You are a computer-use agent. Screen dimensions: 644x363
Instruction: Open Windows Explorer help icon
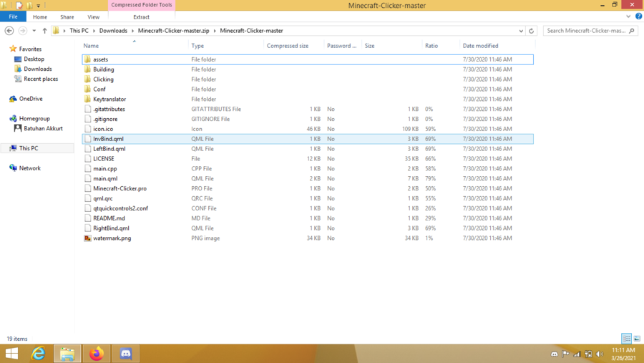pos(638,16)
